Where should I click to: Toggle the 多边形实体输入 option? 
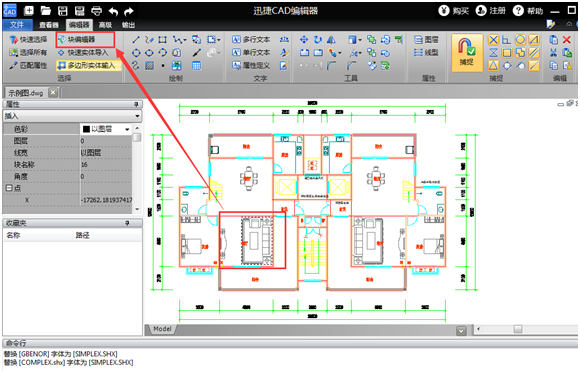click(88, 65)
